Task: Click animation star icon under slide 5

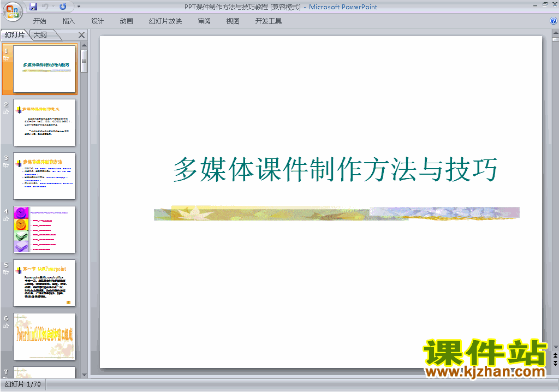Action: pos(6,272)
